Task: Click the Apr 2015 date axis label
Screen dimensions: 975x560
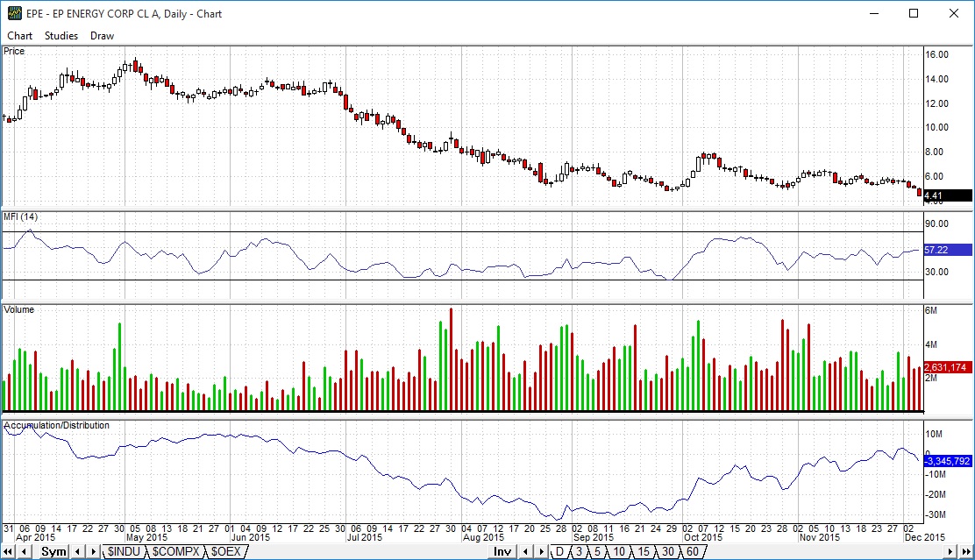Action: coord(35,537)
